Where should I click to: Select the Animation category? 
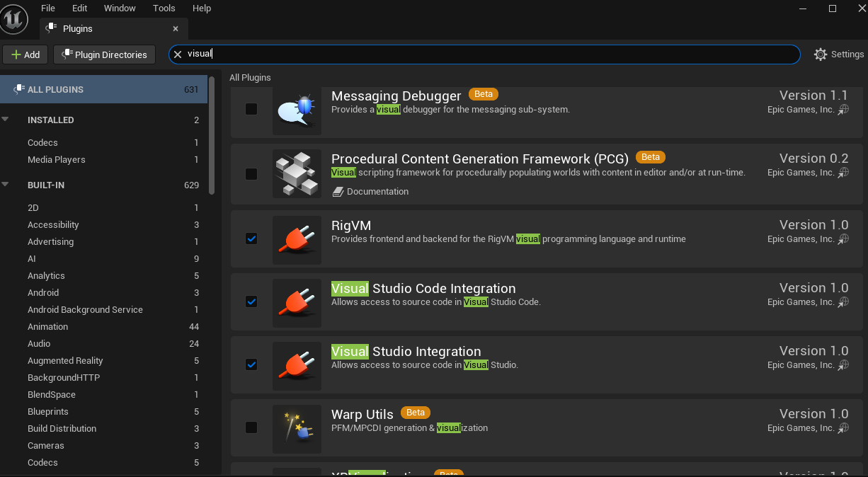[104, 327]
